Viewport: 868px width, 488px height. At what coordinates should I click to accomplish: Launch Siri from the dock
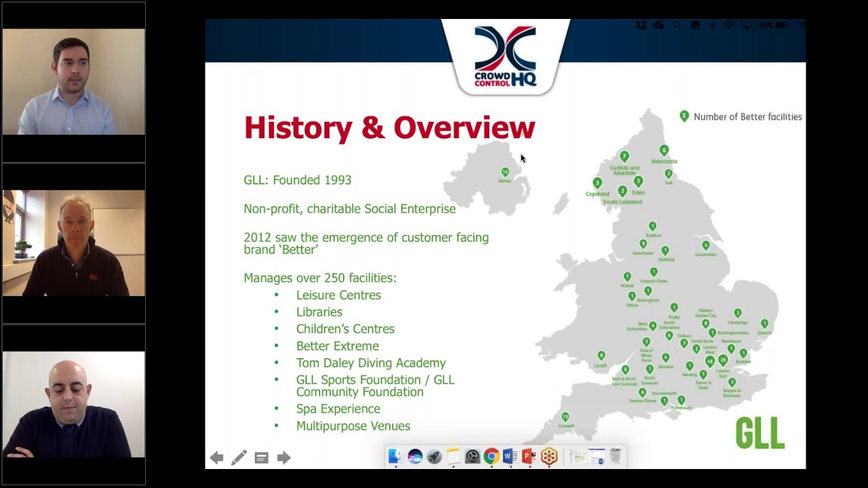(x=415, y=457)
